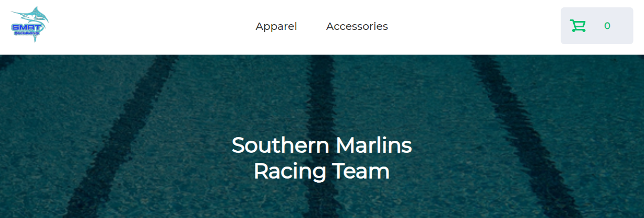This screenshot has height=218, width=644.
Task: Open the Apparel menu
Action: (x=276, y=26)
